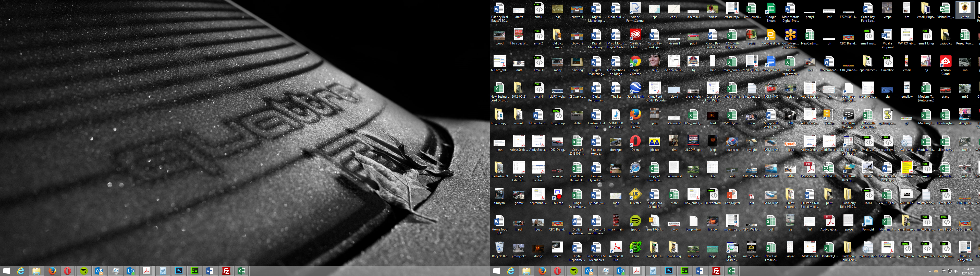Select 'In house SEM Mechanics' document
Screen dimensions: 980x276
[x=596, y=252]
